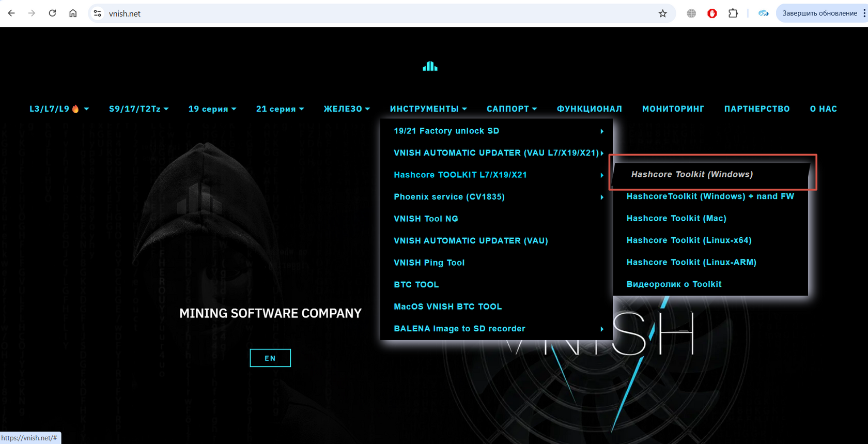Open the ЖЕЛЕЗО dropdown menu
This screenshot has width=868, height=444.
(347, 109)
